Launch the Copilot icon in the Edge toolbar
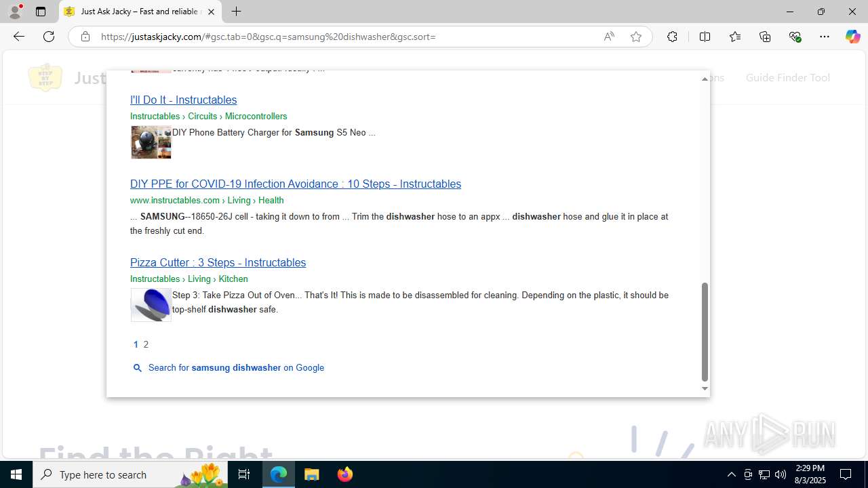 pyautogui.click(x=852, y=37)
